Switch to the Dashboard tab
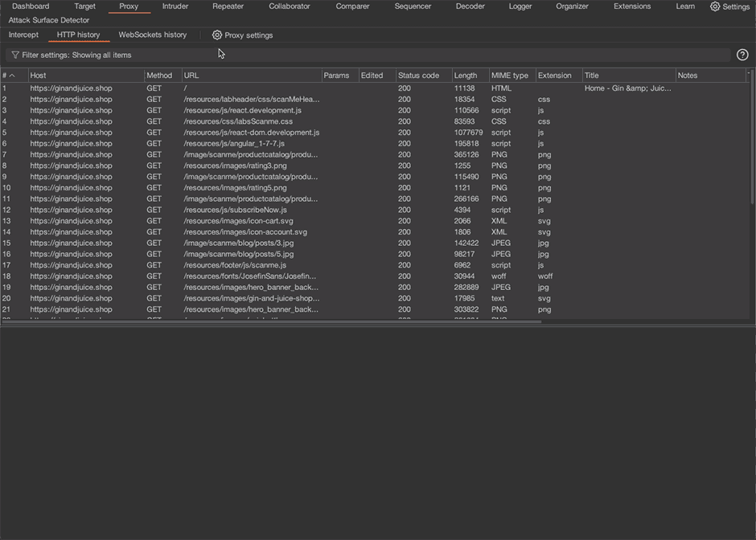The width and height of the screenshot is (756, 540). pyautogui.click(x=31, y=6)
